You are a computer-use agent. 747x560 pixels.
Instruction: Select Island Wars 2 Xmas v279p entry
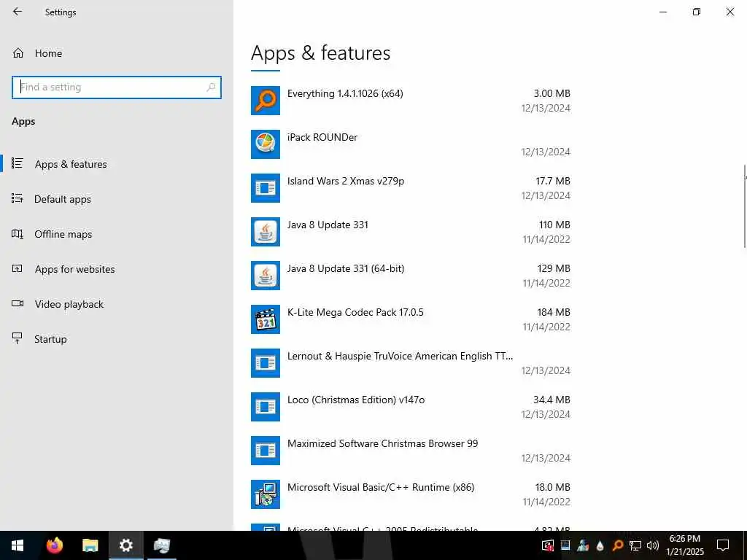(x=411, y=188)
